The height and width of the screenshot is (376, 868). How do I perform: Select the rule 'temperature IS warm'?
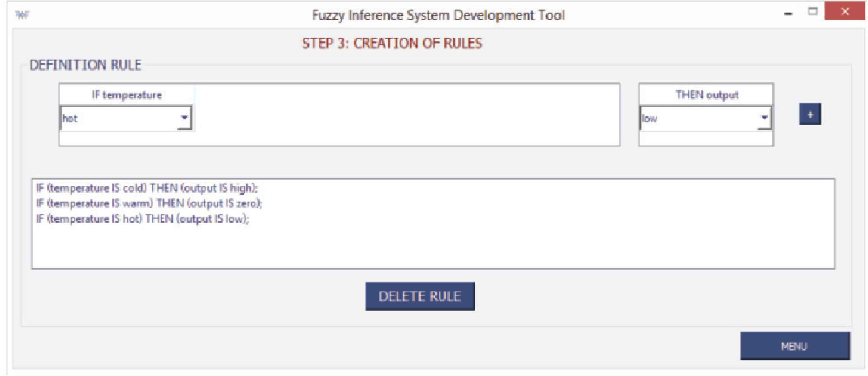tap(149, 204)
